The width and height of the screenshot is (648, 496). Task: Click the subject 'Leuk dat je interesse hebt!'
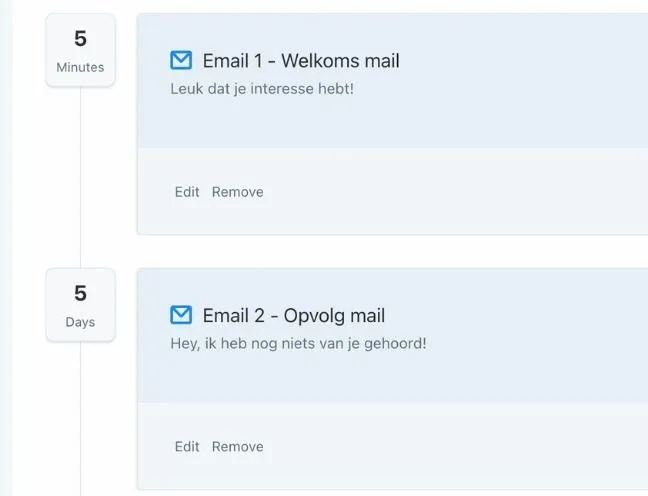coord(262,89)
